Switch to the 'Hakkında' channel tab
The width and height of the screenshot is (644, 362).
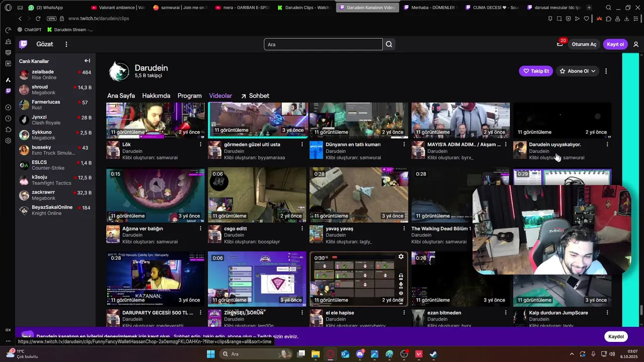click(x=156, y=96)
